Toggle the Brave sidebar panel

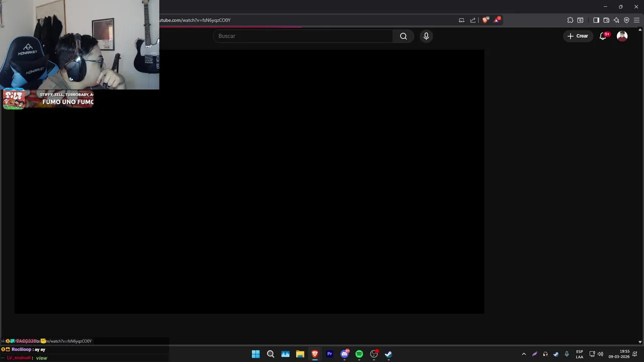pyautogui.click(x=596, y=20)
